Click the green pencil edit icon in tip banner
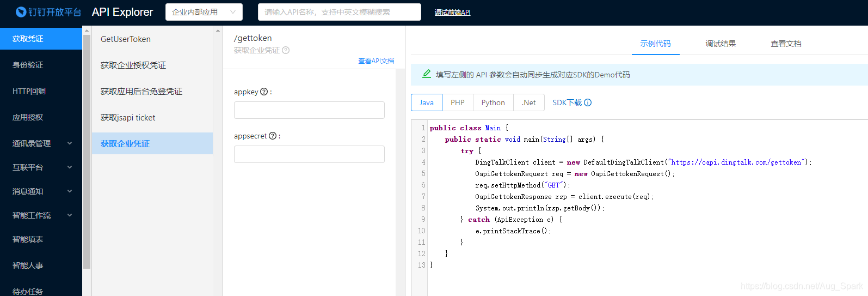 pyautogui.click(x=427, y=74)
